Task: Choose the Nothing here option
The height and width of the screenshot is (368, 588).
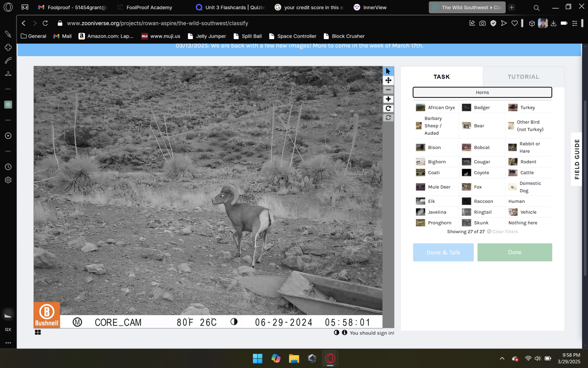Action: click(x=522, y=223)
